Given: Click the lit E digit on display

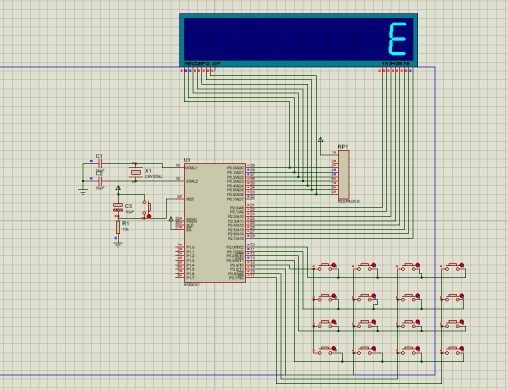Looking at the screenshot, I should (x=398, y=39).
